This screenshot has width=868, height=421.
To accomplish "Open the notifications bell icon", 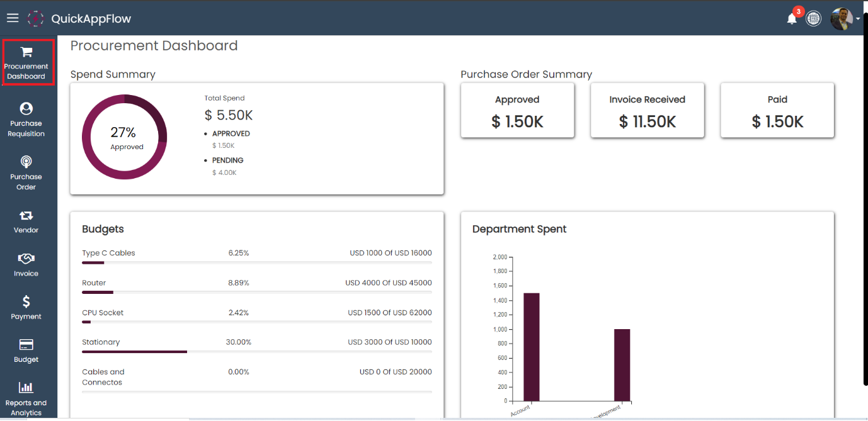I will click(x=792, y=19).
